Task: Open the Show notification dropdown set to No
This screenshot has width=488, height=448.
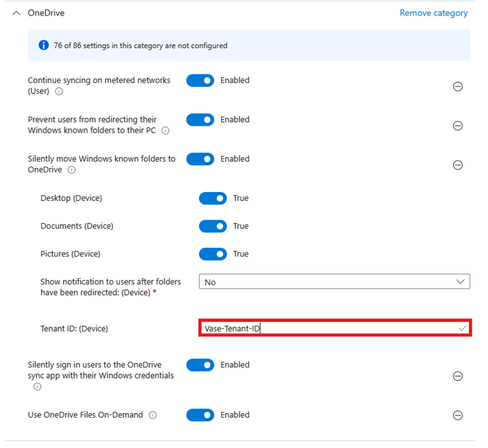Action: click(x=335, y=281)
